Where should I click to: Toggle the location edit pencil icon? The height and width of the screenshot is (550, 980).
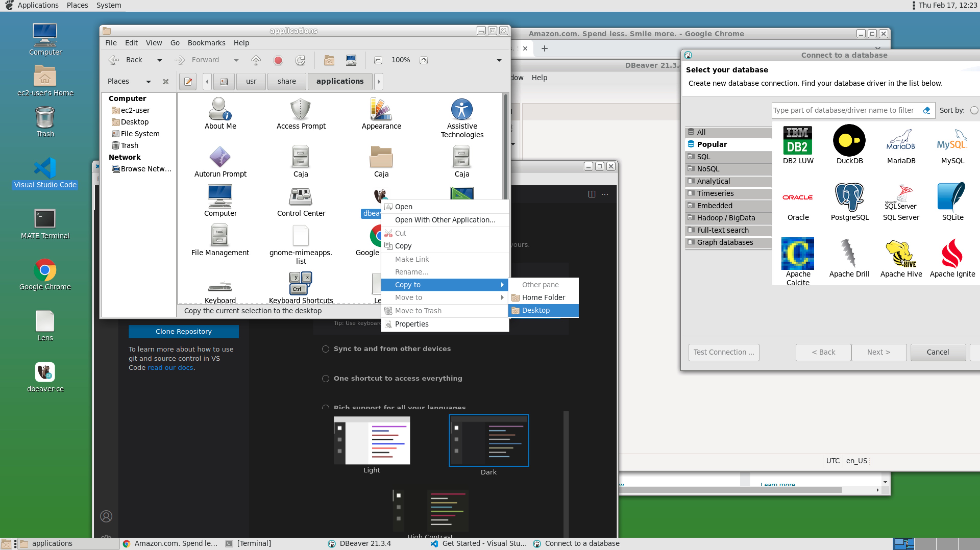[x=188, y=81]
